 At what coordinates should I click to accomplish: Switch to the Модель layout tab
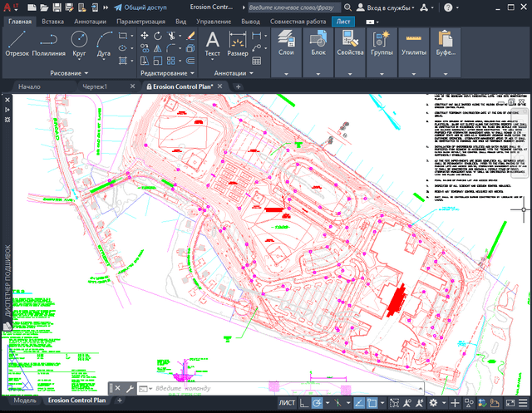pyautogui.click(x=25, y=401)
